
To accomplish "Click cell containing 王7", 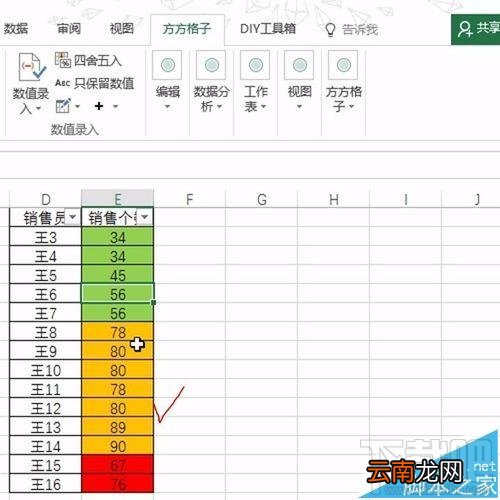I will [x=46, y=313].
